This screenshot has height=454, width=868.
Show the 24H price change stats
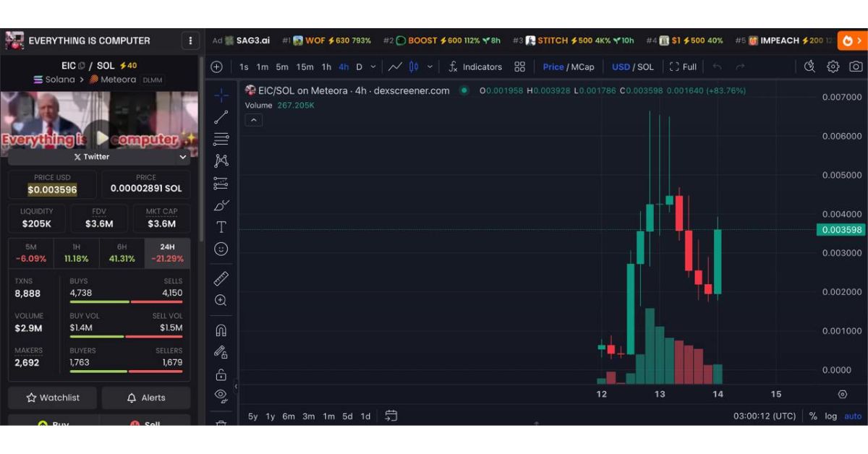[x=167, y=252]
